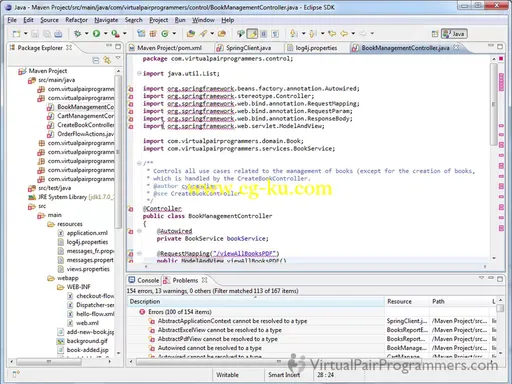Click the Previous Annotation toolbar icon
Image resolution: width=512 pixels, height=384 pixels.
[313, 33]
